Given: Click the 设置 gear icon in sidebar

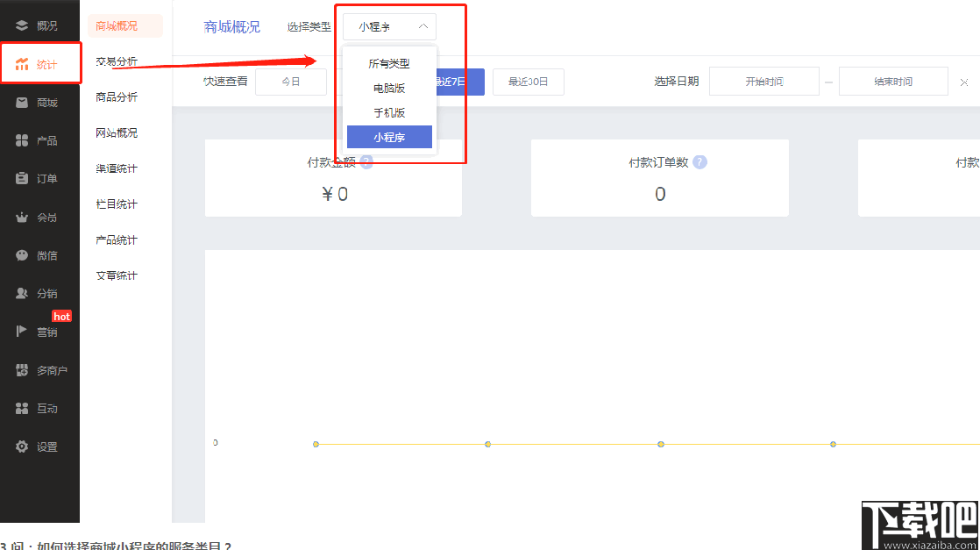Looking at the screenshot, I should (x=22, y=446).
